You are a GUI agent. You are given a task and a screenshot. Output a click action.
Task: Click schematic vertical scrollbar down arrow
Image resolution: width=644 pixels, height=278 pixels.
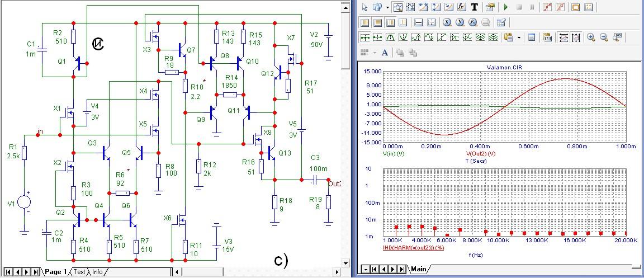click(x=345, y=263)
